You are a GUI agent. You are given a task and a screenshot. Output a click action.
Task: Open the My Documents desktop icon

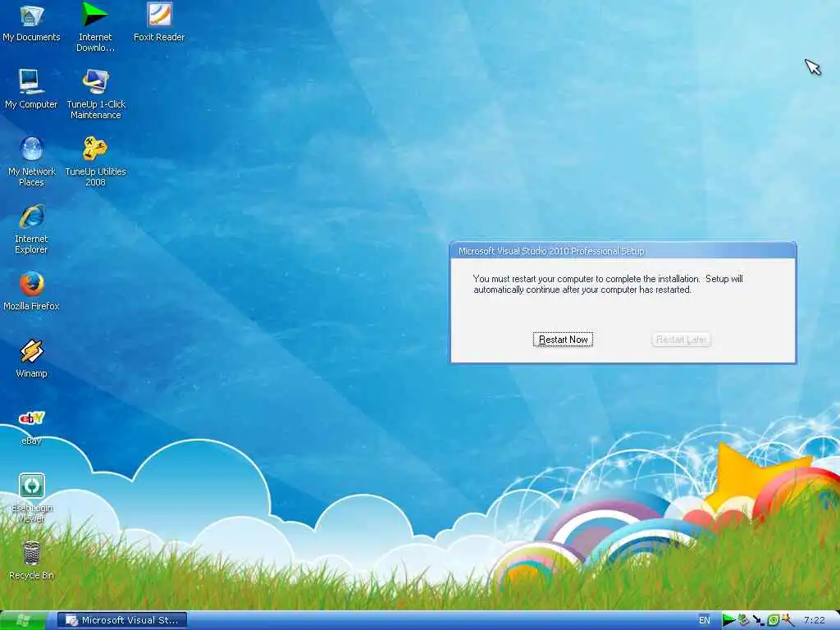pyautogui.click(x=31, y=22)
